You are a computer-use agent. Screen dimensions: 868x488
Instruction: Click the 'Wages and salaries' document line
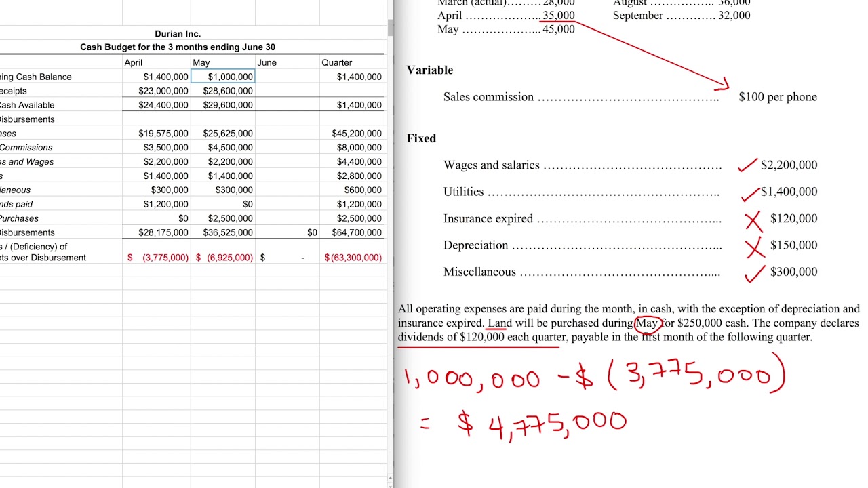[x=583, y=165]
